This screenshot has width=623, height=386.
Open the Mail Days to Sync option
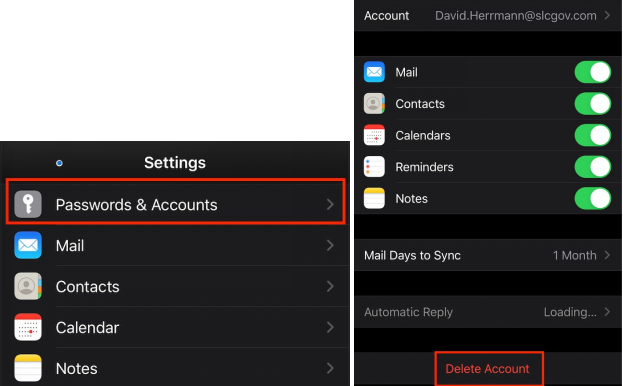click(x=488, y=255)
